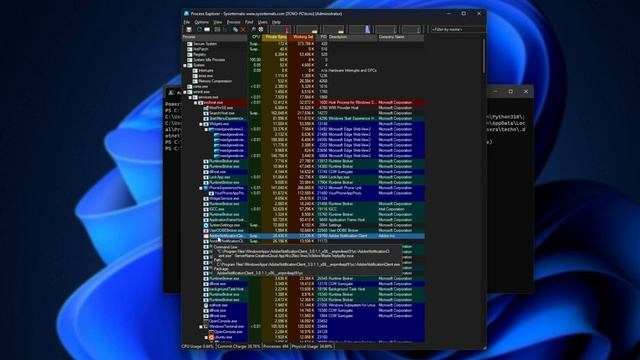Click the vertical scrollbar of the process list
640x360 pixels.
(x=484, y=56)
